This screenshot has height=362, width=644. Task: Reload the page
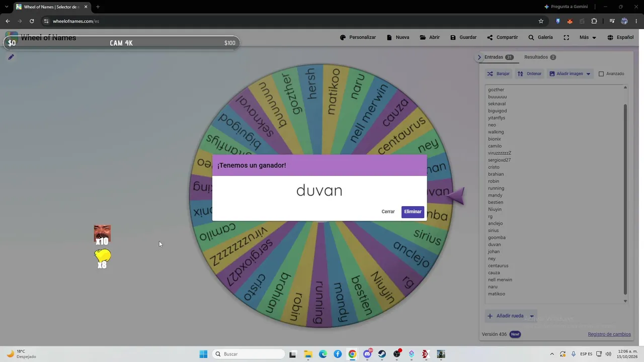[32, 21]
